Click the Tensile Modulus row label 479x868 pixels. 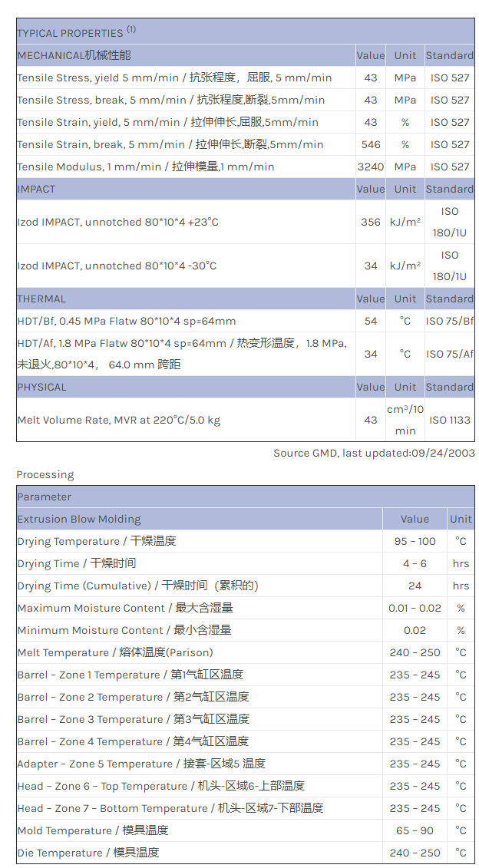click(145, 167)
